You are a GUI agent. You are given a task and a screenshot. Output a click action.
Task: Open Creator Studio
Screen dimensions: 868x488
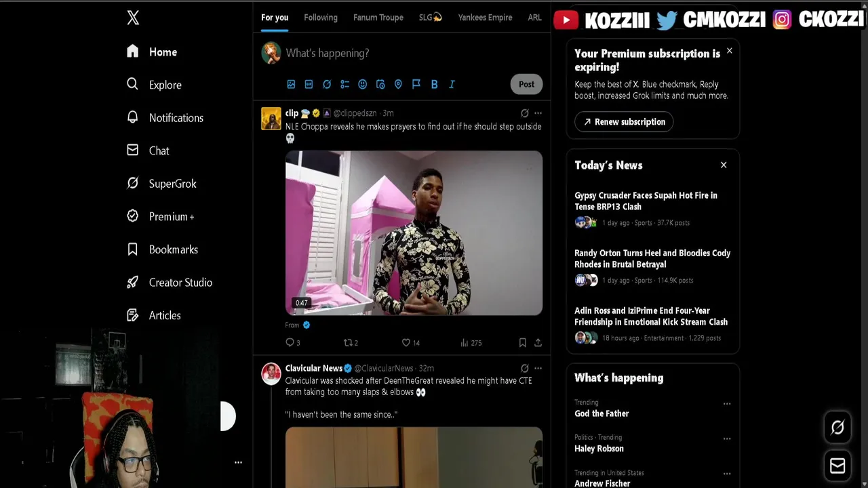point(170,283)
